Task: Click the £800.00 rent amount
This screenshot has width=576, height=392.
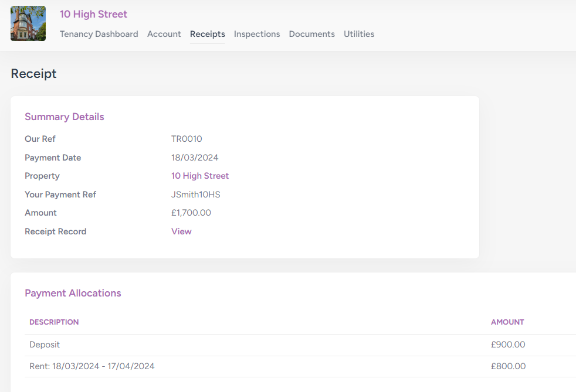Action: [x=507, y=366]
